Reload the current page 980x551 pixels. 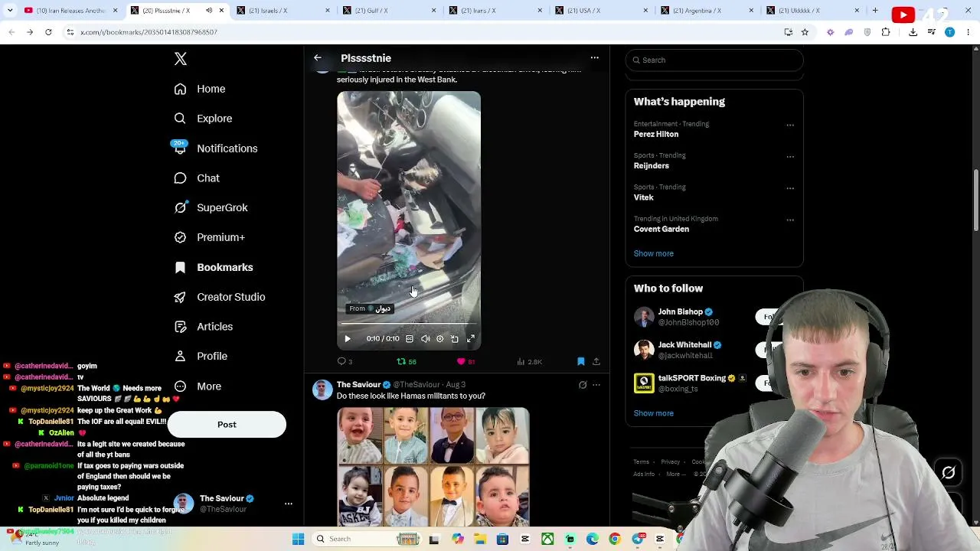tap(48, 32)
